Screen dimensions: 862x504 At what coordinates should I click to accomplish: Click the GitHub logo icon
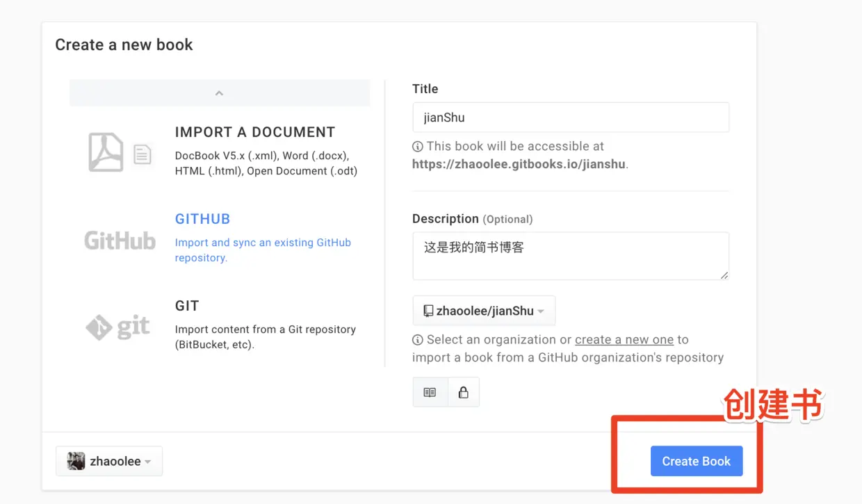(120, 241)
